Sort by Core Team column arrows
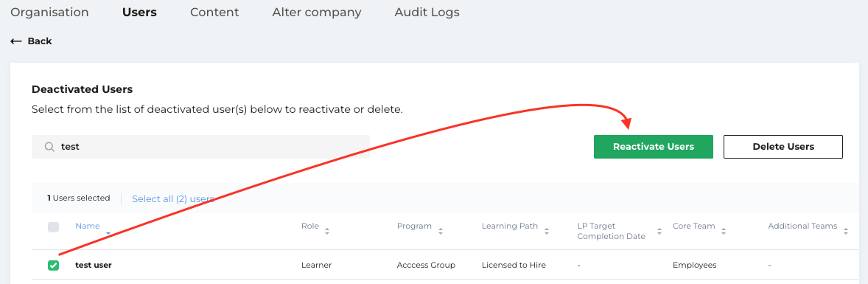Screen dimensions: 868x284 [x=724, y=232]
